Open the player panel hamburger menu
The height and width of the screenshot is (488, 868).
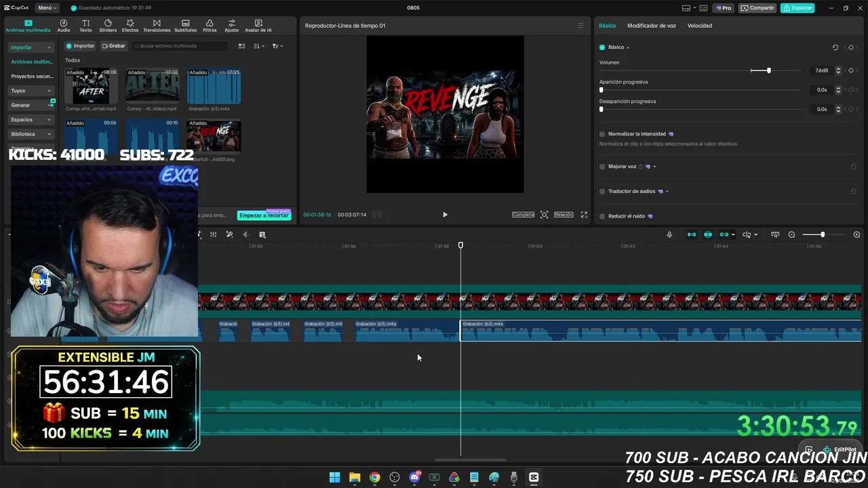point(580,26)
